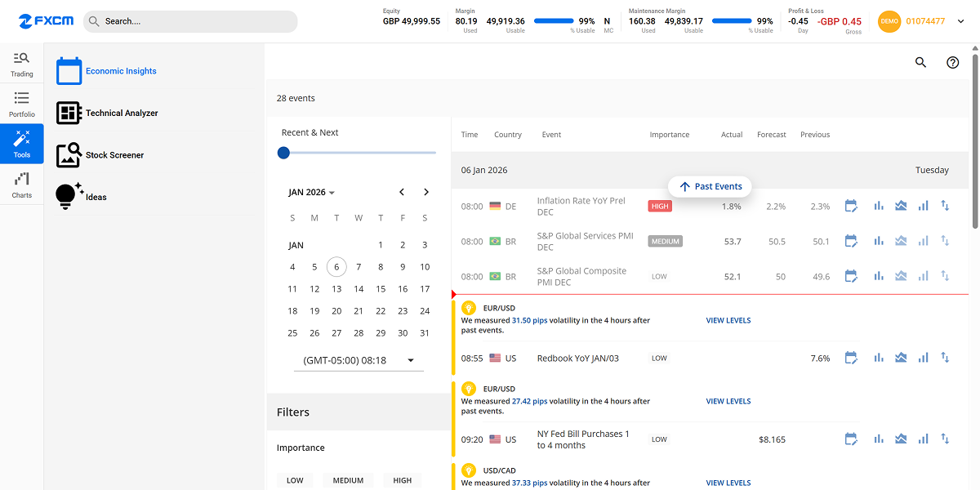Click VIEW LEVELS for first EUR/USD insight

728,320
